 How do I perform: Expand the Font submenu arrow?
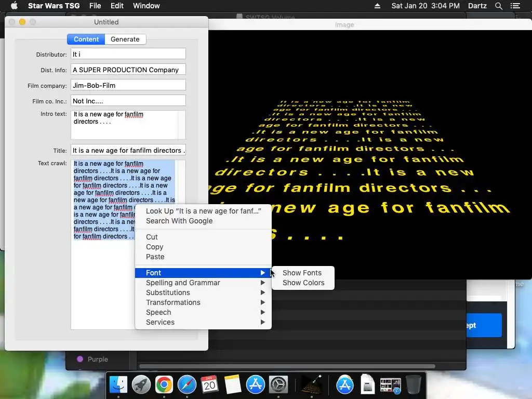(262, 273)
